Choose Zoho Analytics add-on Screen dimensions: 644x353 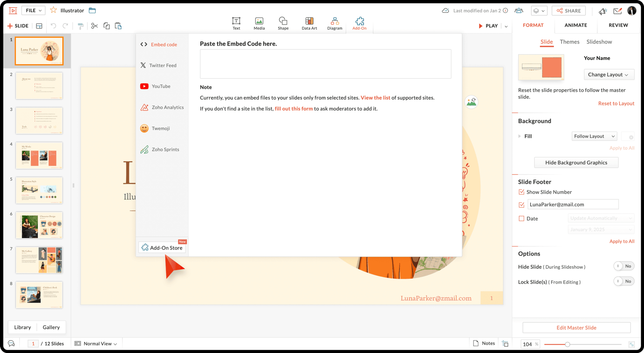click(162, 107)
